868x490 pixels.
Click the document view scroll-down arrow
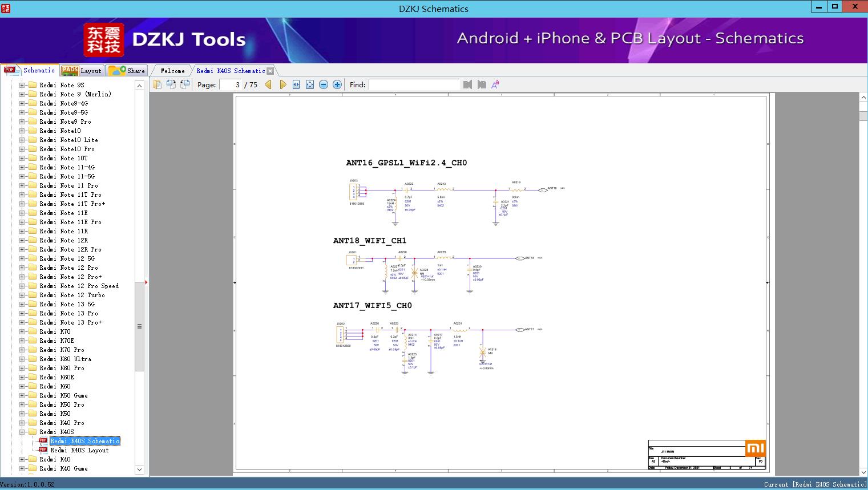pyautogui.click(x=863, y=472)
